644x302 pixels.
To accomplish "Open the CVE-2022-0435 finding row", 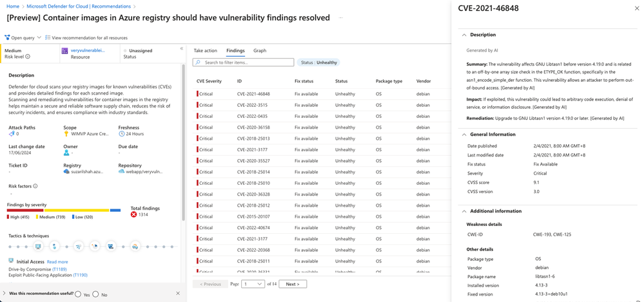I will tap(322, 116).
